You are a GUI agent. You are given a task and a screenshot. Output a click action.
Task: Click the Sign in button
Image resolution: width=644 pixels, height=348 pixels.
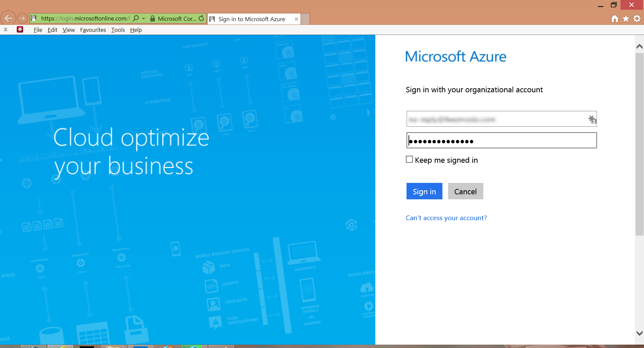click(424, 191)
